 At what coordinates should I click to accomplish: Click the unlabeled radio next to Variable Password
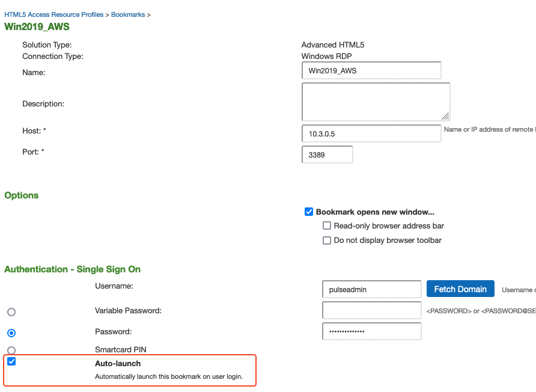10,311
